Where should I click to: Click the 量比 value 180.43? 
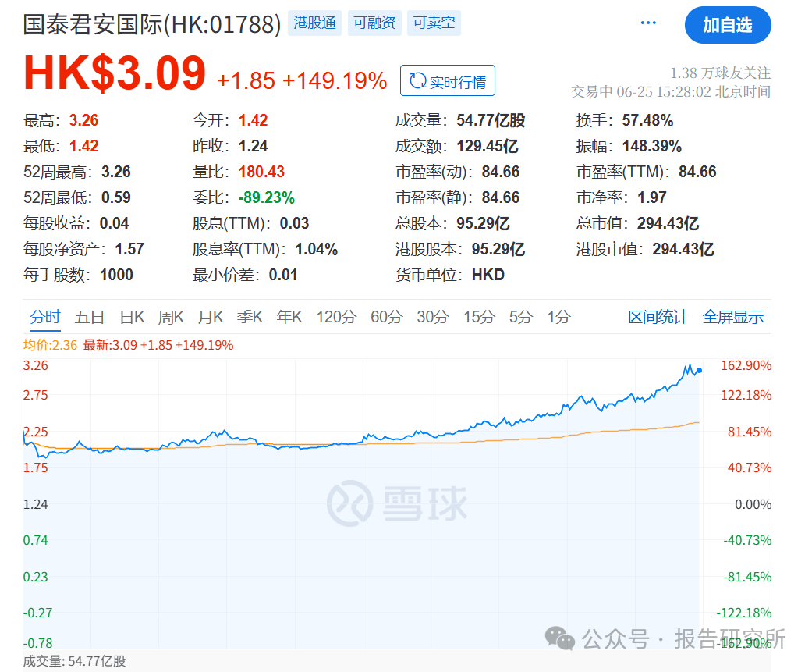[x=261, y=172]
